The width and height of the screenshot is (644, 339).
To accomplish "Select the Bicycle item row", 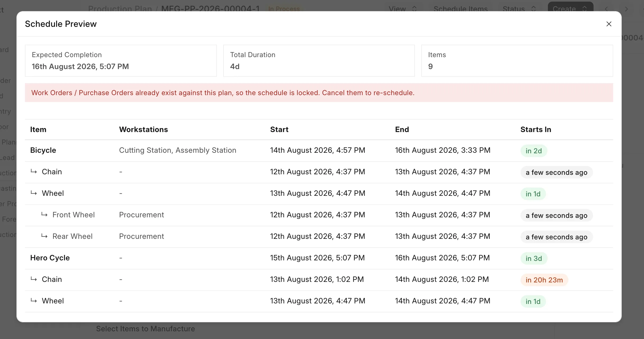I will [319, 150].
